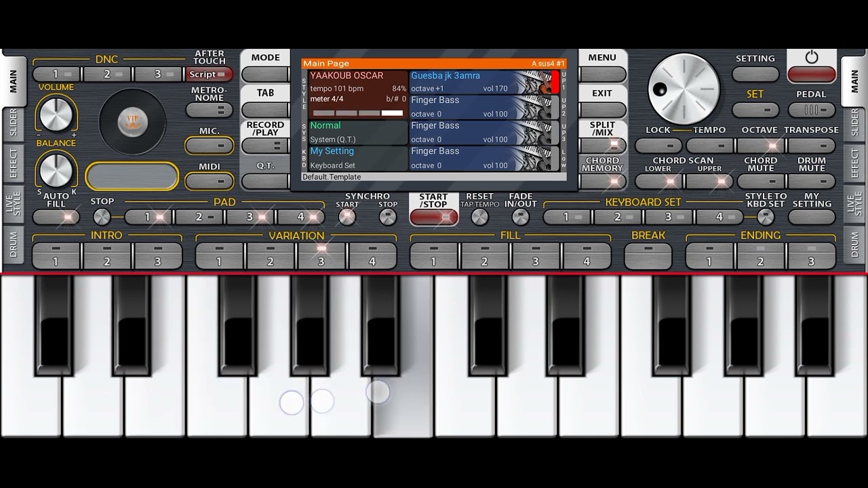Switch to right Main tab
Screen dimensions: 868x488
click(854, 81)
